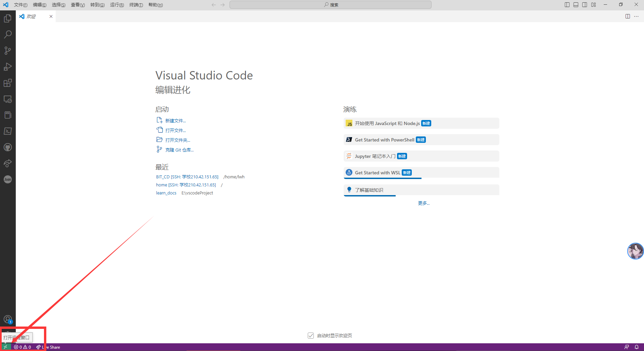Open the Customize Layout button
The width and height of the screenshot is (644, 351).
click(x=594, y=5)
